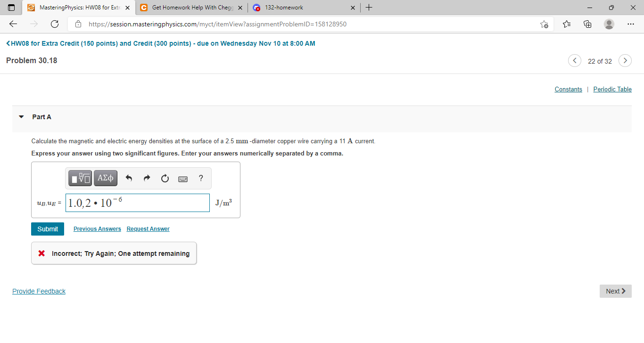Open the Greek symbols ΑΣφ palette
Viewport: 644px width, 343px height.
pos(105,178)
